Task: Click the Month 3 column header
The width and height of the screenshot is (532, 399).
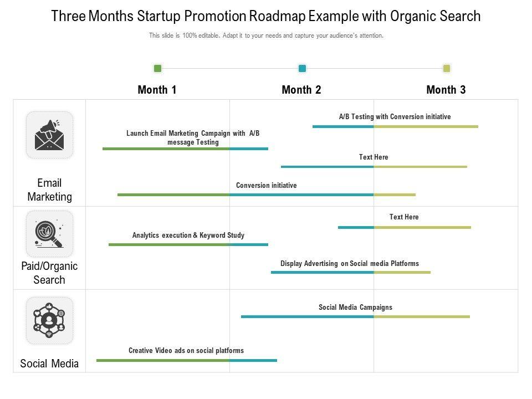Action: tap(446, 90)
